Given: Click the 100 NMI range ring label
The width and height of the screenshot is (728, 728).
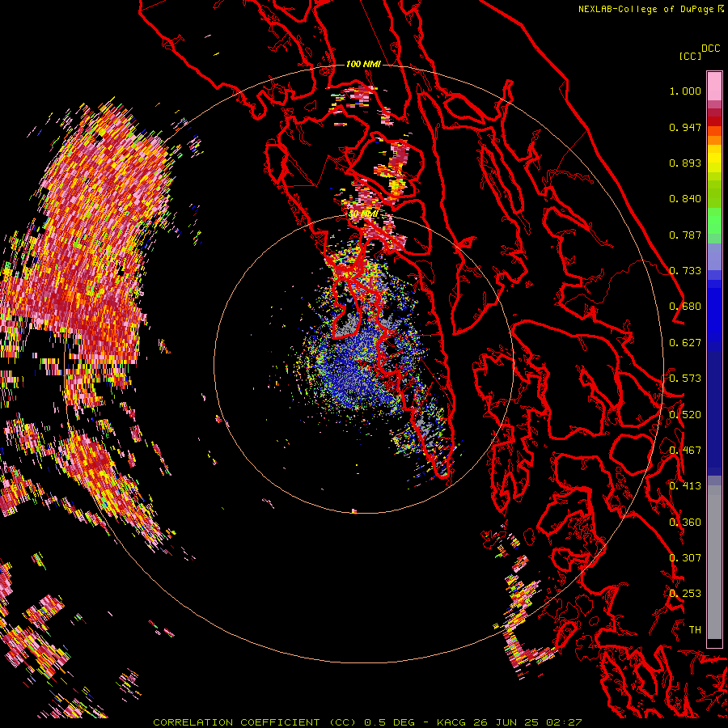Looking at the screenshot, I should 363,64.
